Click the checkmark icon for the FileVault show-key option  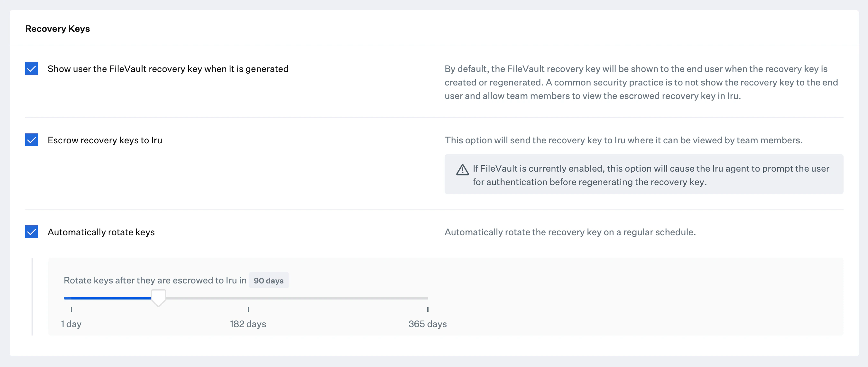tap(32, 68)
